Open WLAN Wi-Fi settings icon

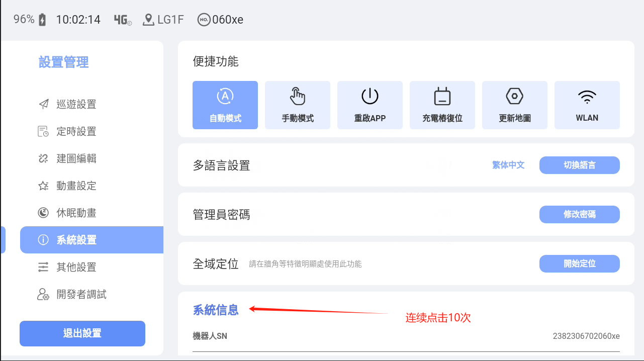tap(587, 96)
